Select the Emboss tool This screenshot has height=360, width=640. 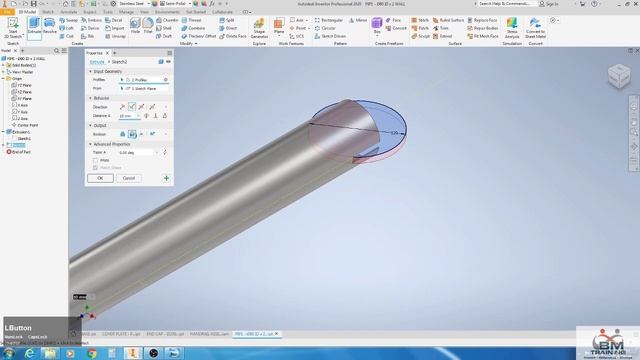91,20
